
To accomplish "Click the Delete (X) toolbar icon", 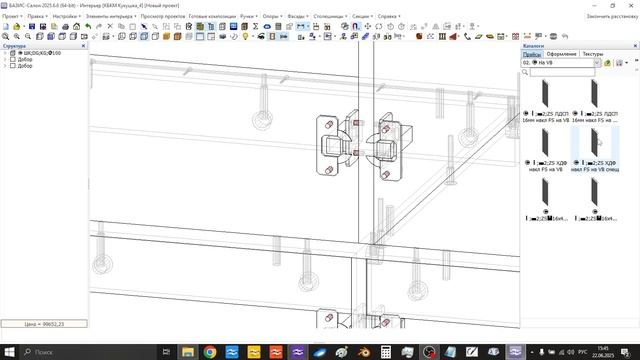I will click(x=110, y=27).
